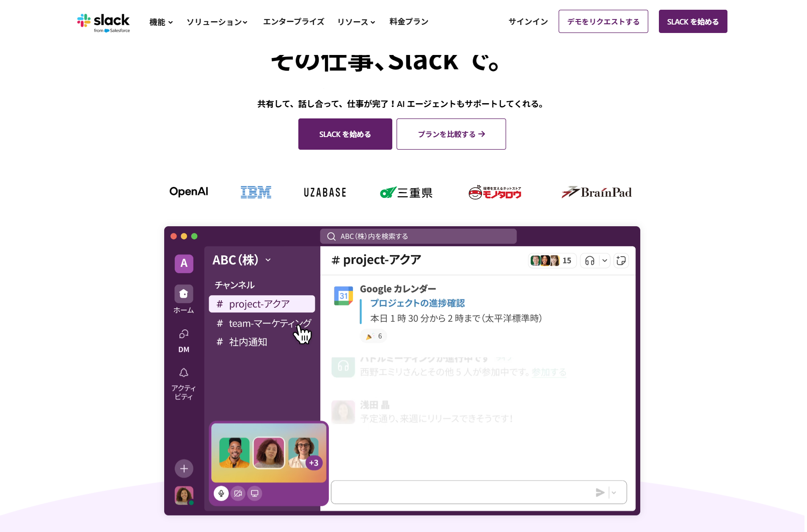Screen dimensions: 807x532
Task: Click the Google Calendar app icon
Action: click(343, 296)
